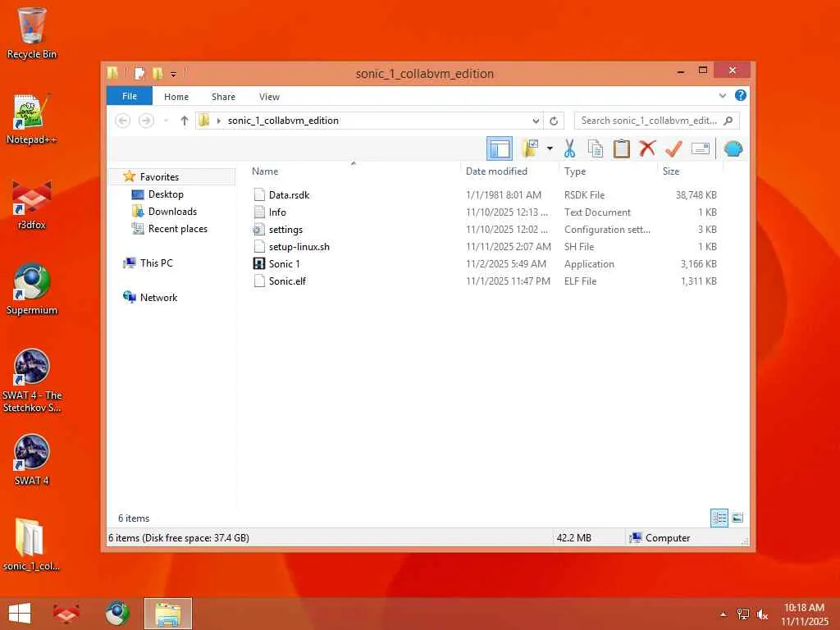Open Customize Quick Access Toolbar dropdown
The image size is (840, 630).
point(174,74)
